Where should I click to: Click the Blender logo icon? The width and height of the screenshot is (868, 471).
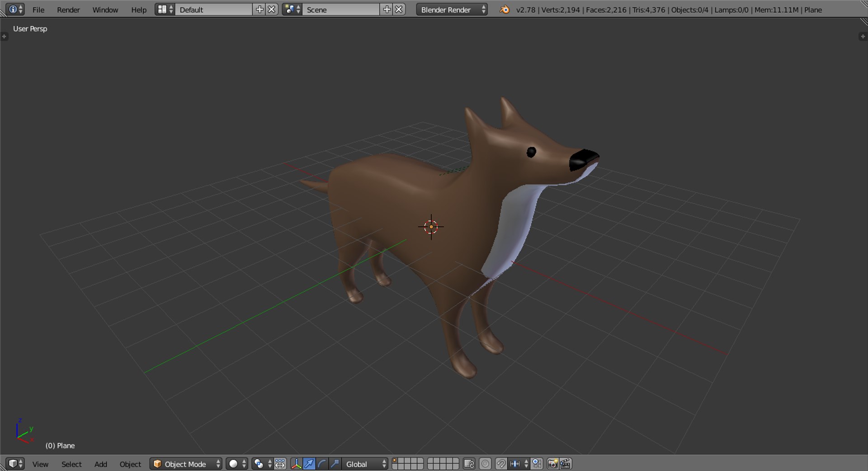tap(505, 10)
